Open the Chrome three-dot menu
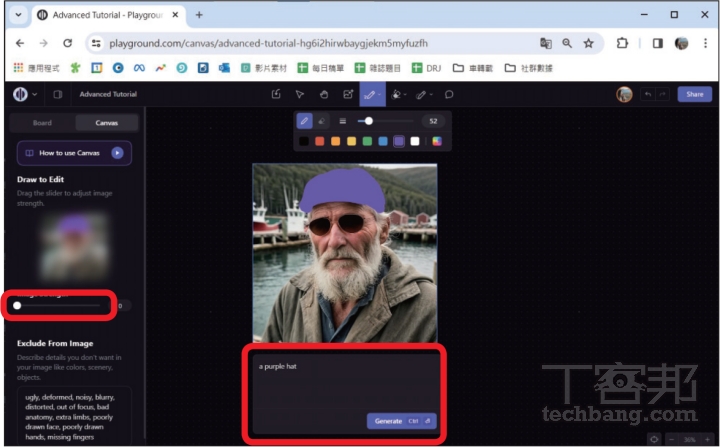720x447 pixels. click(705, 43)
